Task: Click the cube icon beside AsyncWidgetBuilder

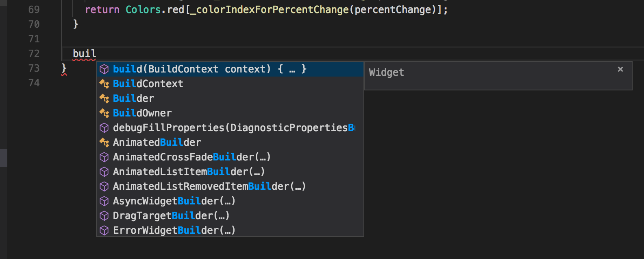Action: (x=104, y=201)
